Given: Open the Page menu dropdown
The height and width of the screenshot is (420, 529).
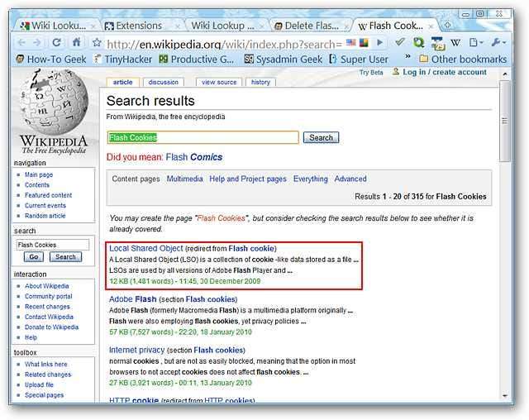Looking at the screenshot, I should 476,42.
